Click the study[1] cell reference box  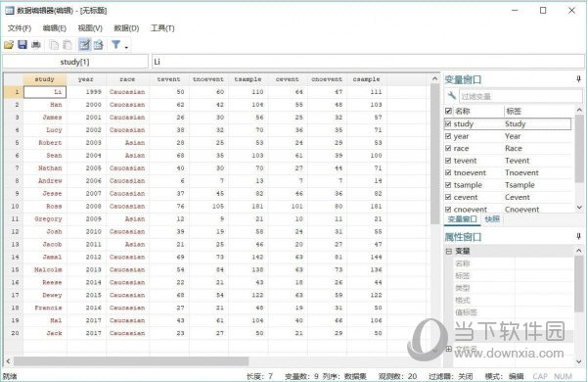click(x=75, y=62)
